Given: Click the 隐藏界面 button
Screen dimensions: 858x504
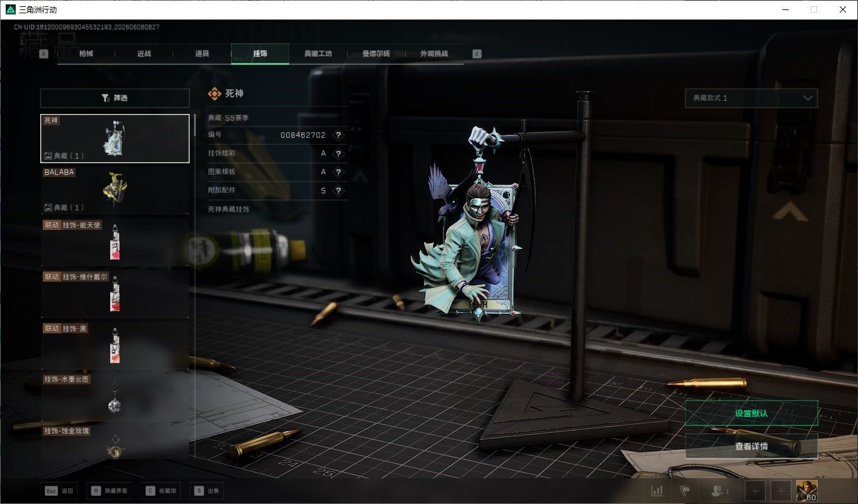Looking at the screenshot, I should 110,491.
